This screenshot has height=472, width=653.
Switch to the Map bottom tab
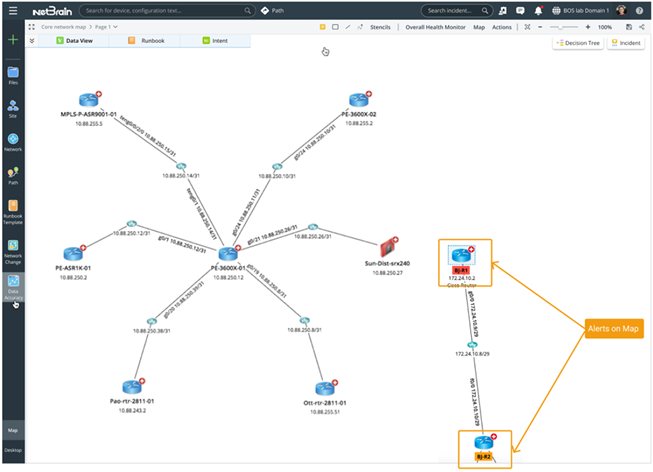13,430
